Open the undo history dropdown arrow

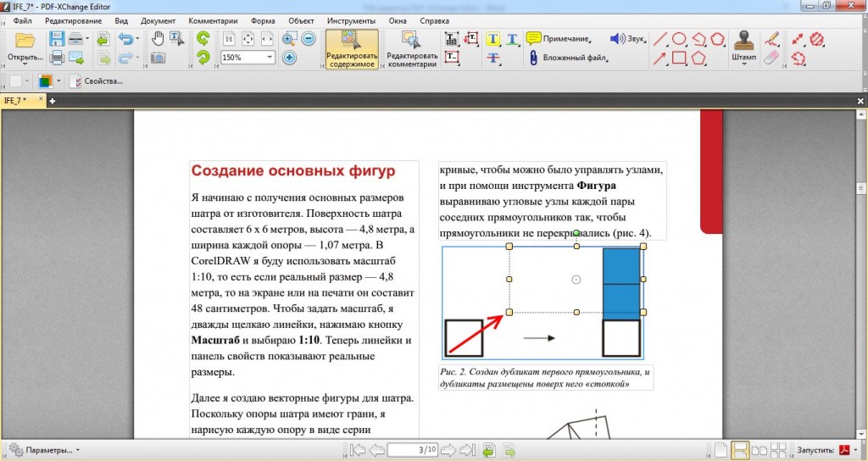(137, 39)
